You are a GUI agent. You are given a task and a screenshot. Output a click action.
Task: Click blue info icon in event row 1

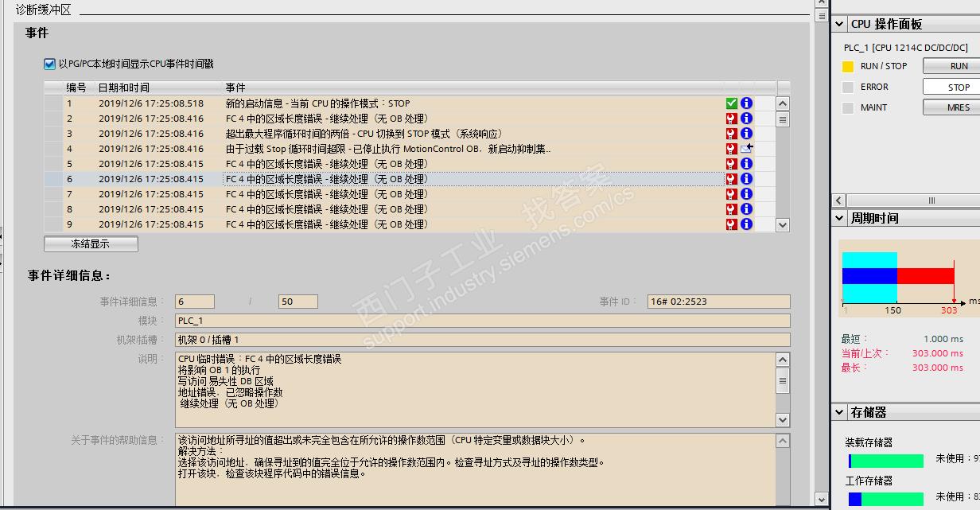pyautogui.click(x=746, y=103)
